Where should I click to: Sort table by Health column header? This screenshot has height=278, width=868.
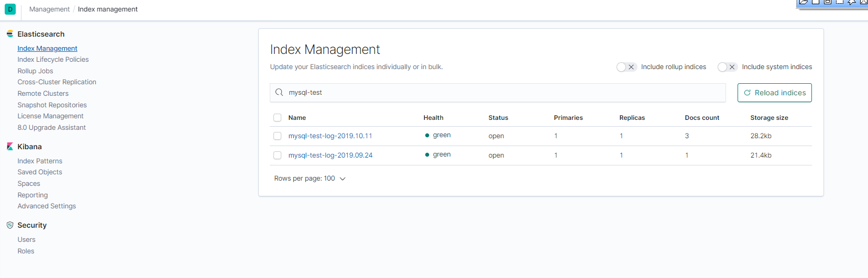coord(433,118)
